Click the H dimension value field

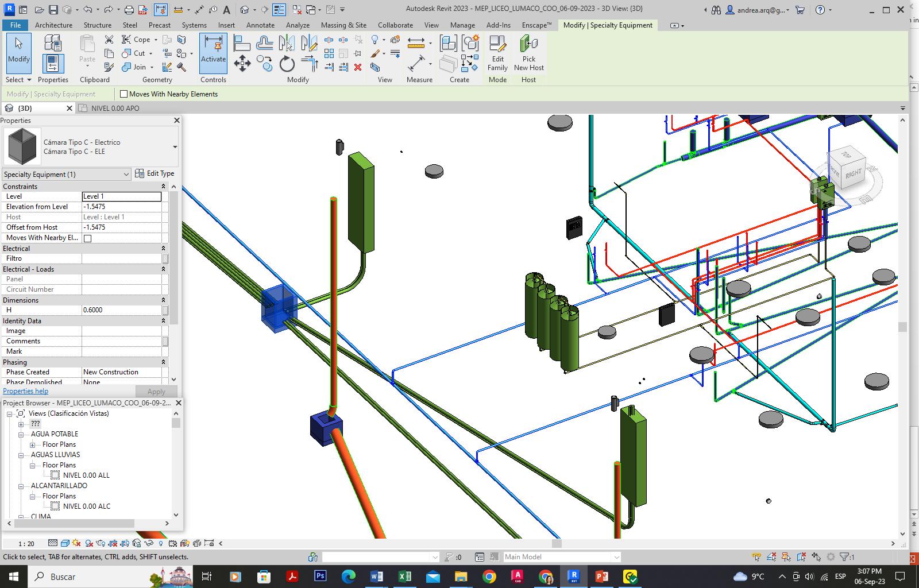[121, 310]
